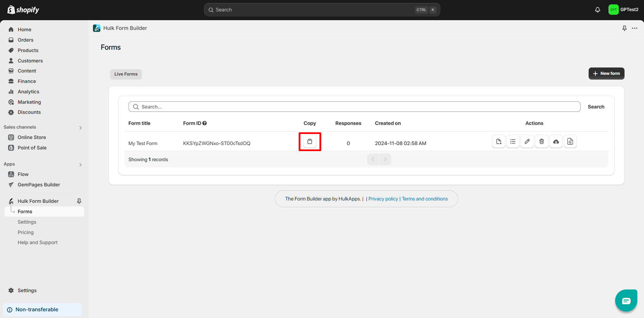Click the cloud upload icon in Actions
Image resolution: width=644 pixels, height=318 pixels.
click(x=556, y=142)
